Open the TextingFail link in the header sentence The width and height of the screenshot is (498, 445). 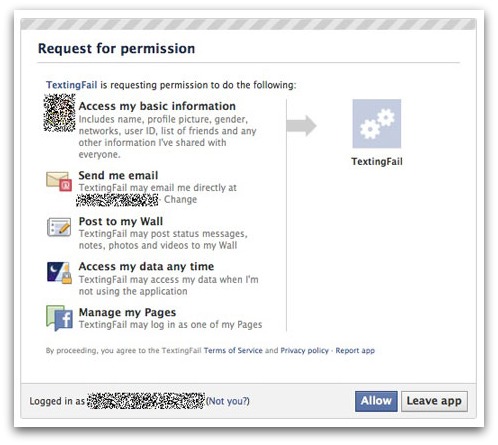click(x=72, y=85)
